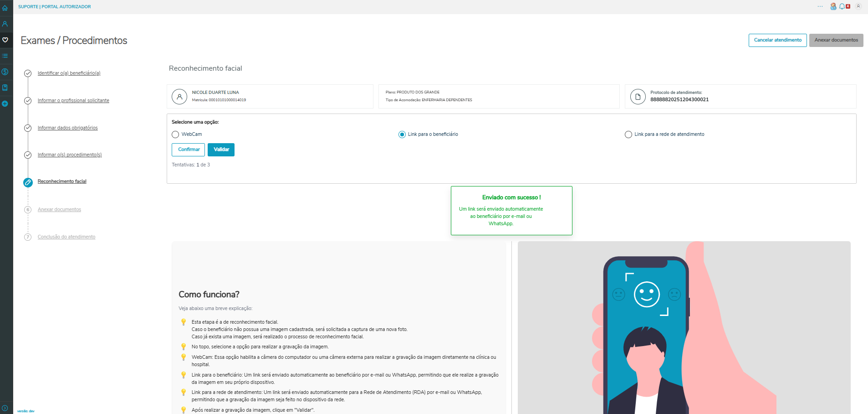Open user profile menu at top right
Viewport: 868px width, 414px height.
pyautogui.click(x=858, y=6)
